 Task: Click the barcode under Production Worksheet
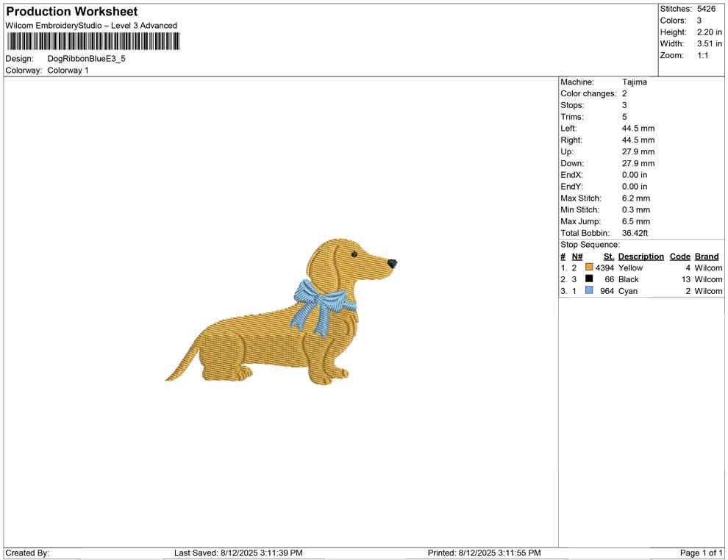click(93, 41)
